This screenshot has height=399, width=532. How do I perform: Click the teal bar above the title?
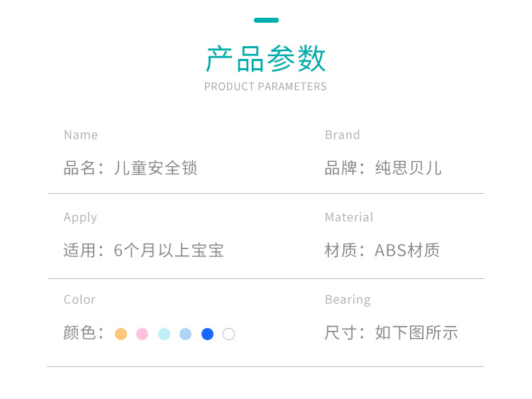[x=266, y=20]
